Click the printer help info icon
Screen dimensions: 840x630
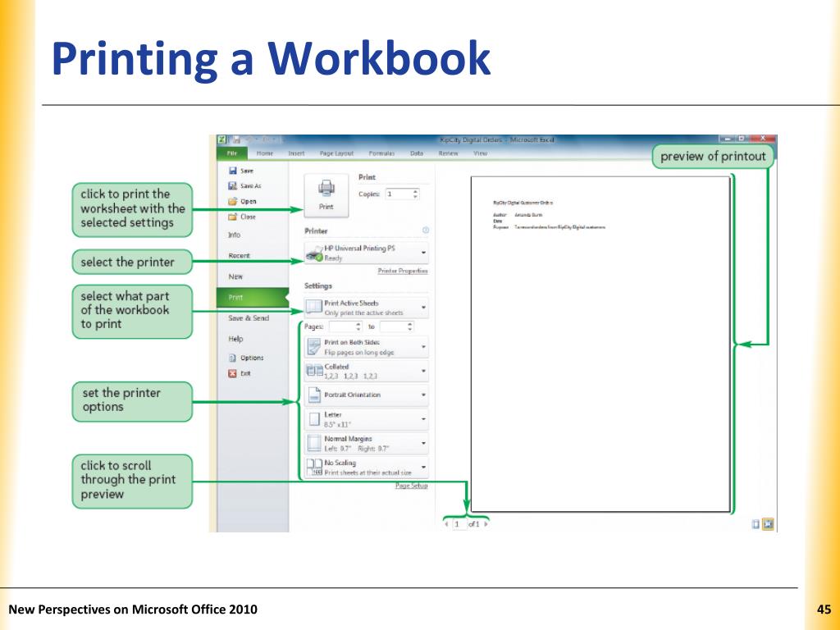[x=426, y=230]
